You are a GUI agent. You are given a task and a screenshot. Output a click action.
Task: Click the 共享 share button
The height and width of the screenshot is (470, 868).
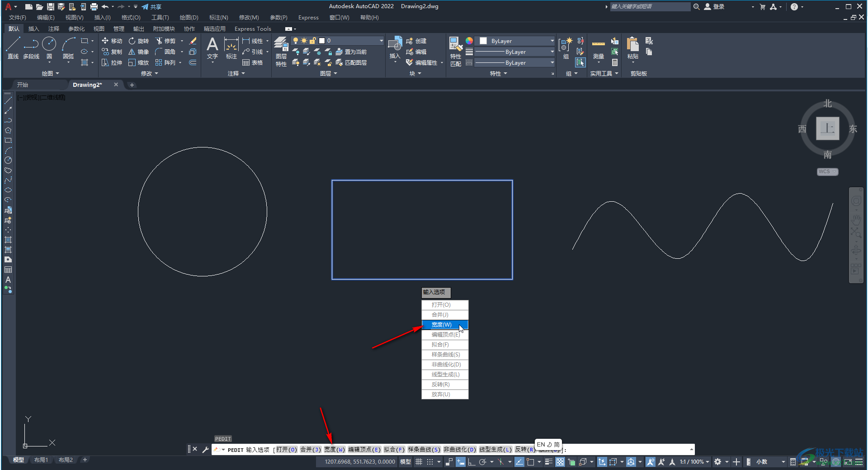pyautogui.click(x=151, y=7)
